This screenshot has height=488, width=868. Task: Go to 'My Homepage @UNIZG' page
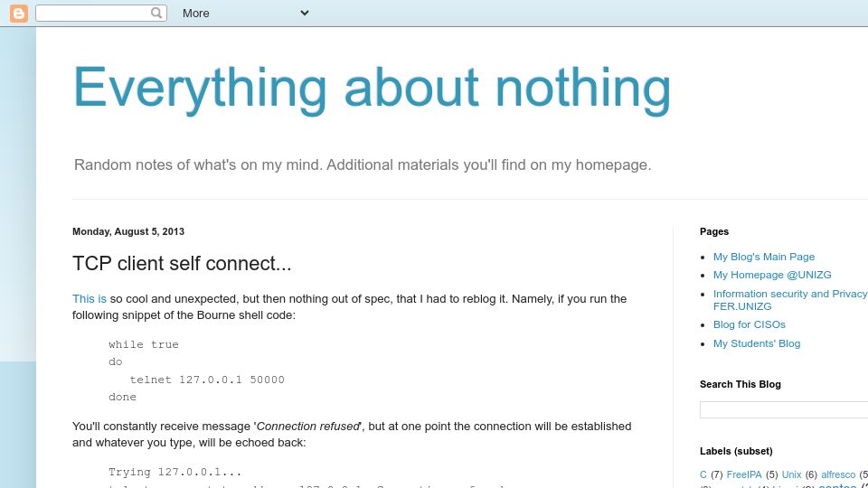point(771,275)
